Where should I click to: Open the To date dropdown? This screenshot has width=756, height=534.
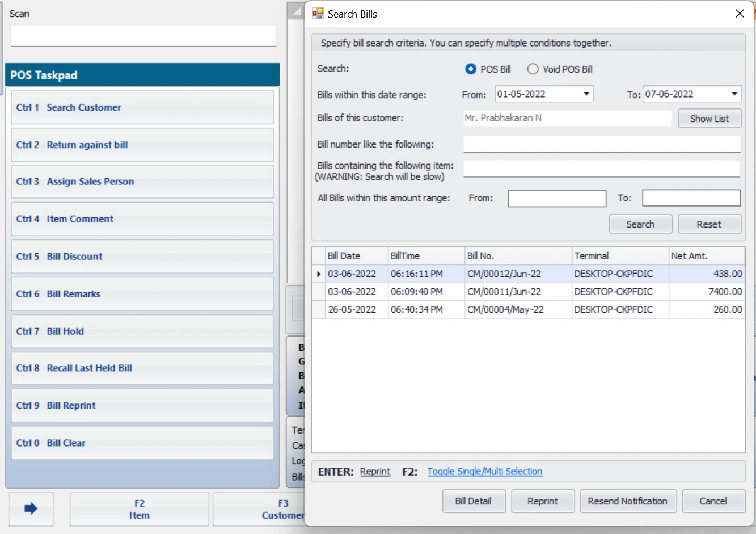[734, 94]
